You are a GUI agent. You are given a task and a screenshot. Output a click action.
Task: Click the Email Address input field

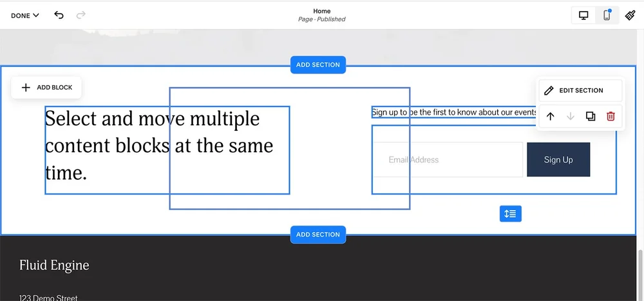point(448,160)
